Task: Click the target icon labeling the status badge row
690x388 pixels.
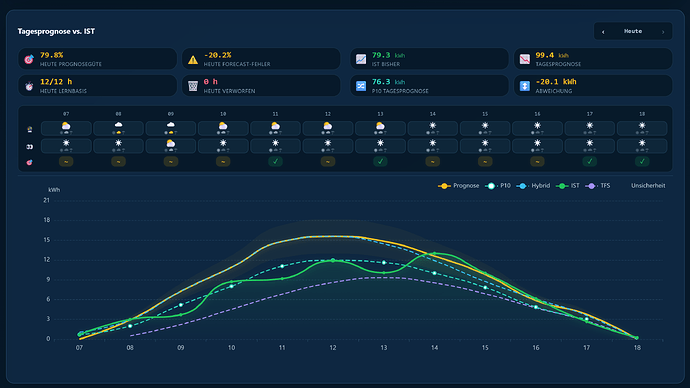Action: point(29,162)
